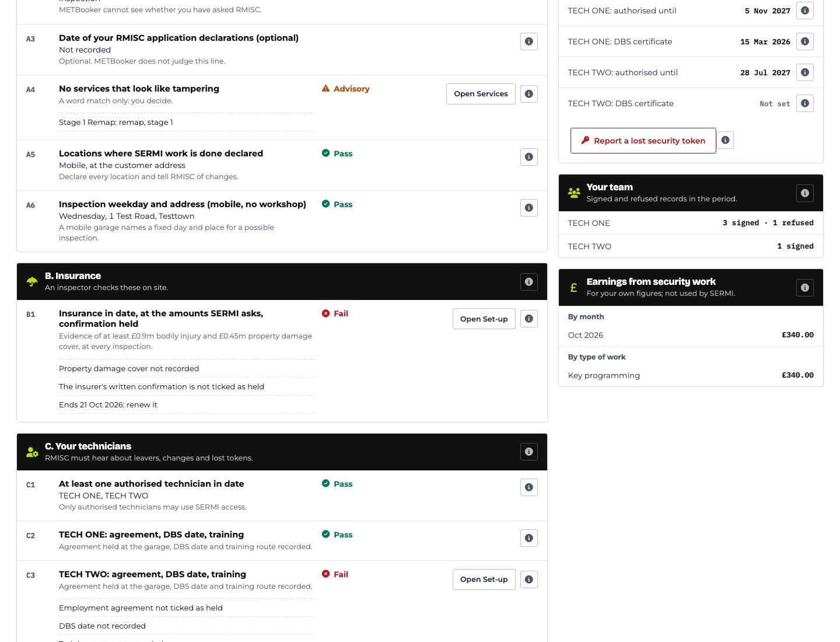Click Pass status on A5 row
This screenshot has height=642, width=840.
tap(337, 153)
